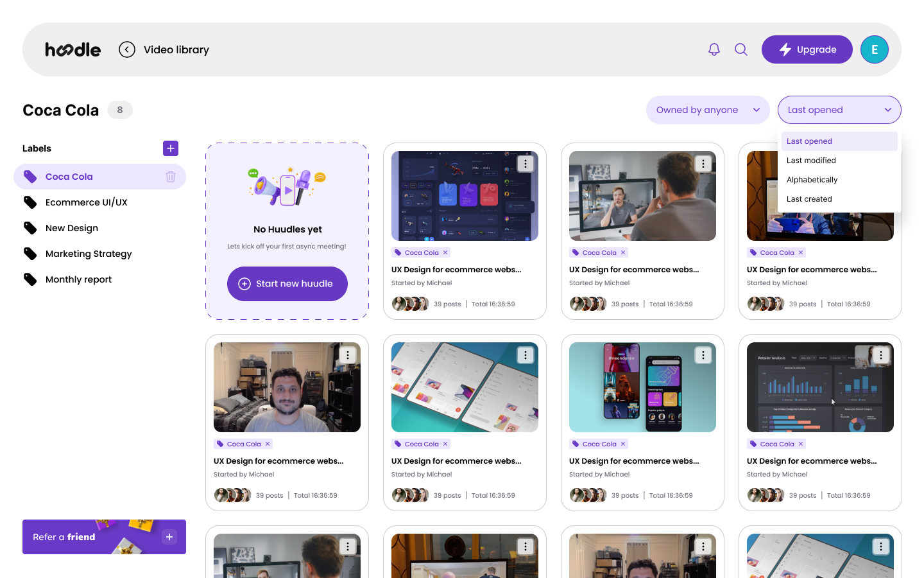The image size is (924, 578).
Task: Click Total 16:36:59 on the neon phone card
Action: tap(671, 495)
